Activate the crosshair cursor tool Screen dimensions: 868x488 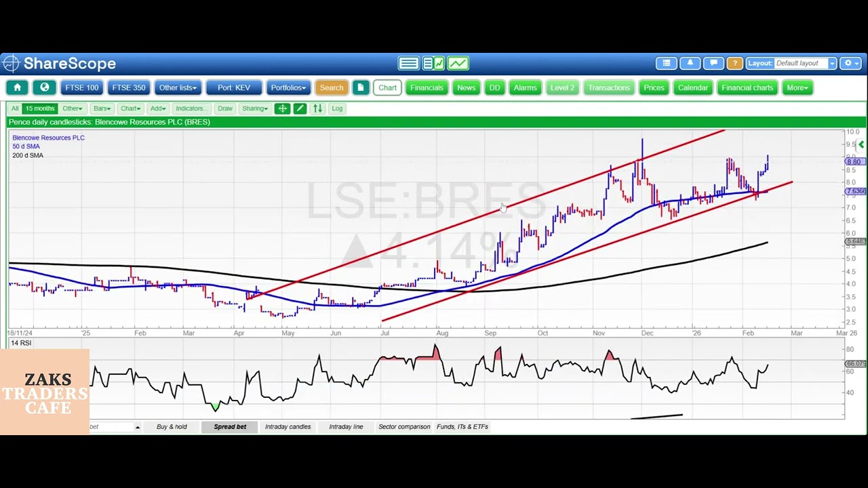(x=282, y=108)
